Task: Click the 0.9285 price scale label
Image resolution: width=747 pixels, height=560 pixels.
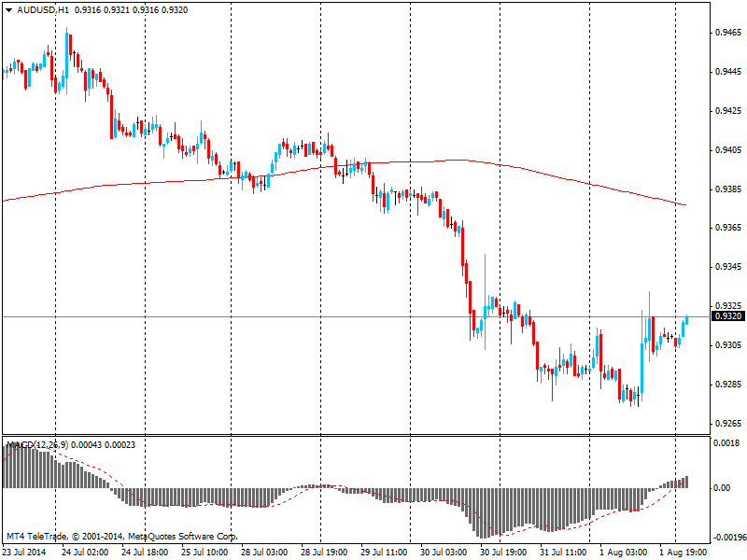Action: pos(728,384)
